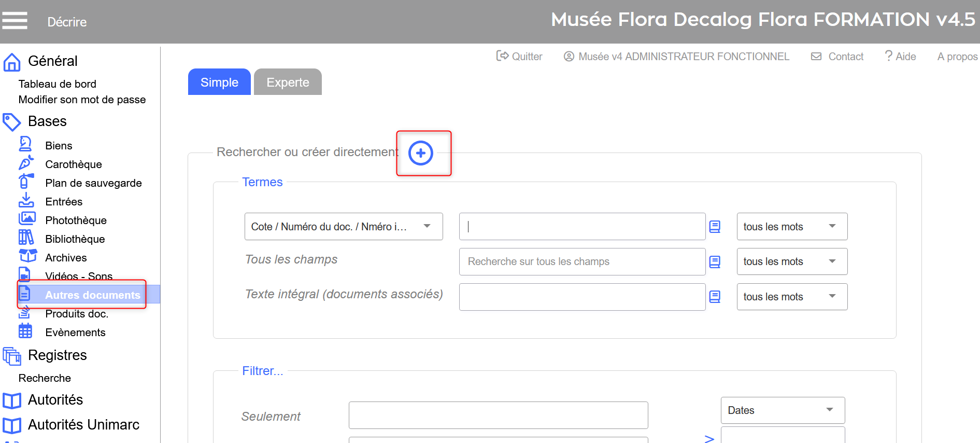Click the Photothèque picture icon
The image size is (980, 443).
click(x=27, y=219)
